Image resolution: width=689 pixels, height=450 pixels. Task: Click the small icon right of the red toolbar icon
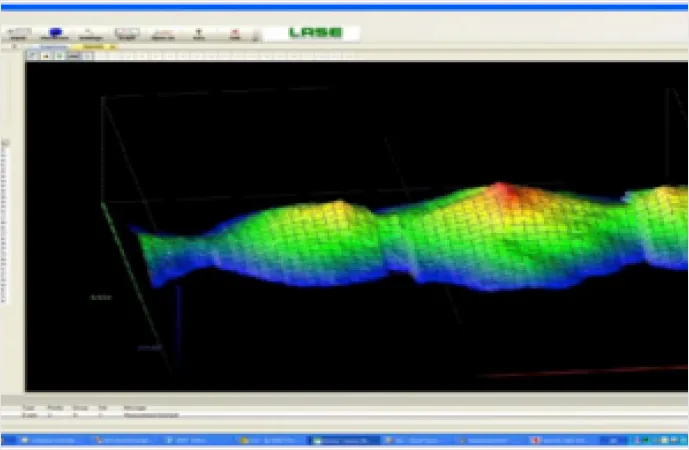click(x=256, y=36)
